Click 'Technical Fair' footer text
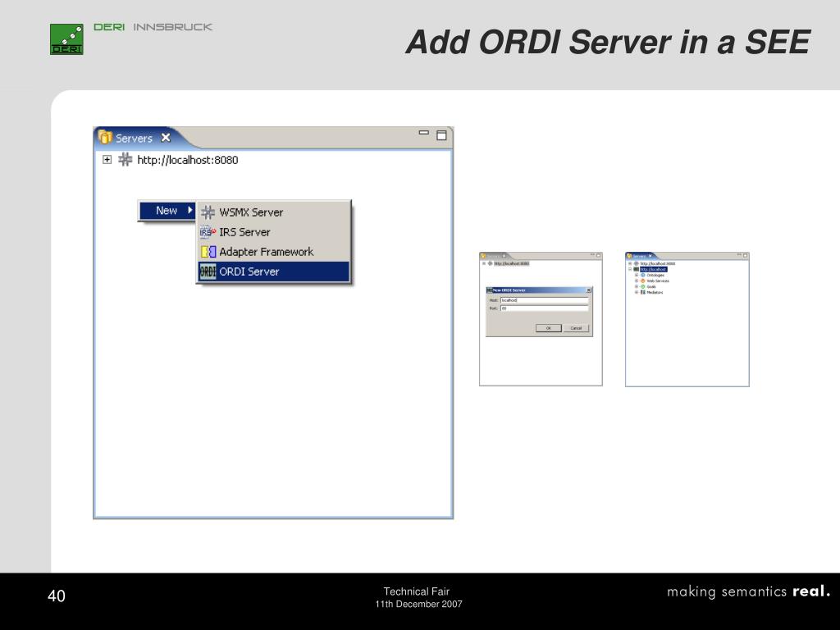This screenshot has height=630, width=840. click(416, 591)
